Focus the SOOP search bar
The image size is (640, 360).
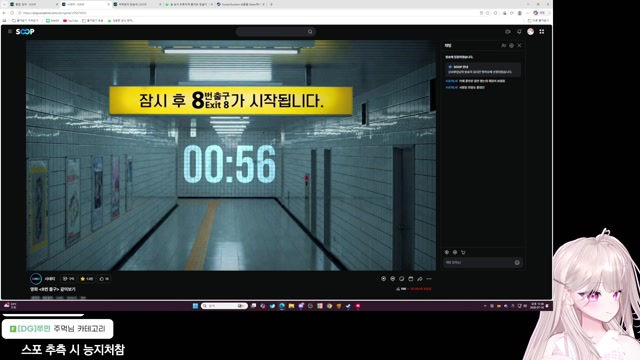pyautogui.click(x=276, y=32)
